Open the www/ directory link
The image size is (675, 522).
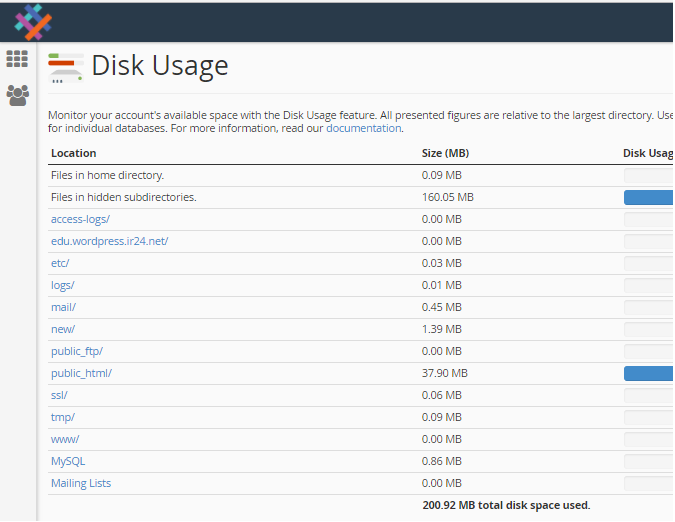point(65,439)
